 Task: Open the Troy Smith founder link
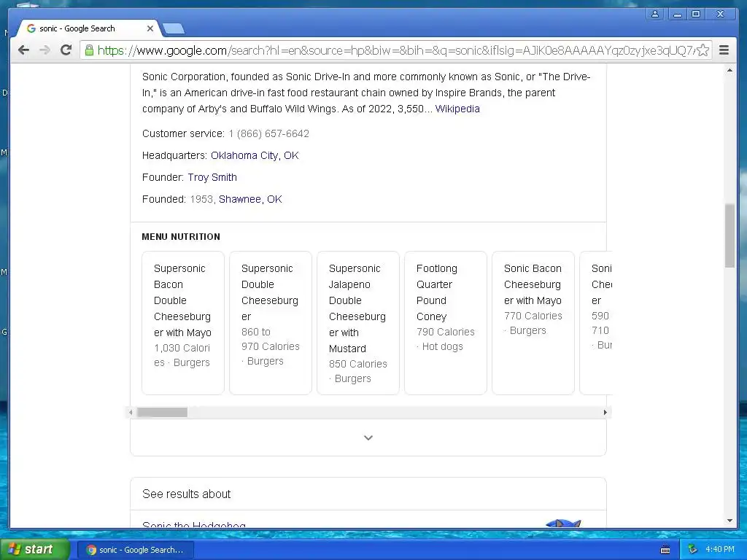point(212,177)
